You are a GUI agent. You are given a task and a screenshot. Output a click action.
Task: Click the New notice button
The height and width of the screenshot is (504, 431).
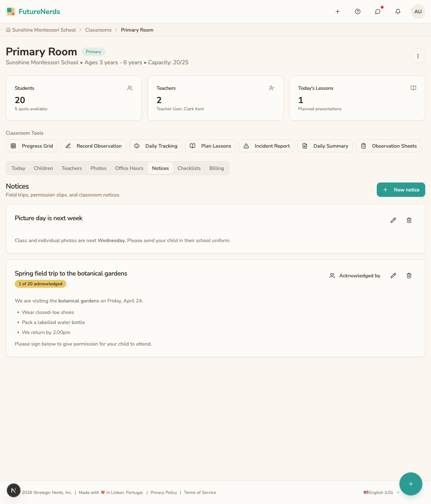point(401,190)
